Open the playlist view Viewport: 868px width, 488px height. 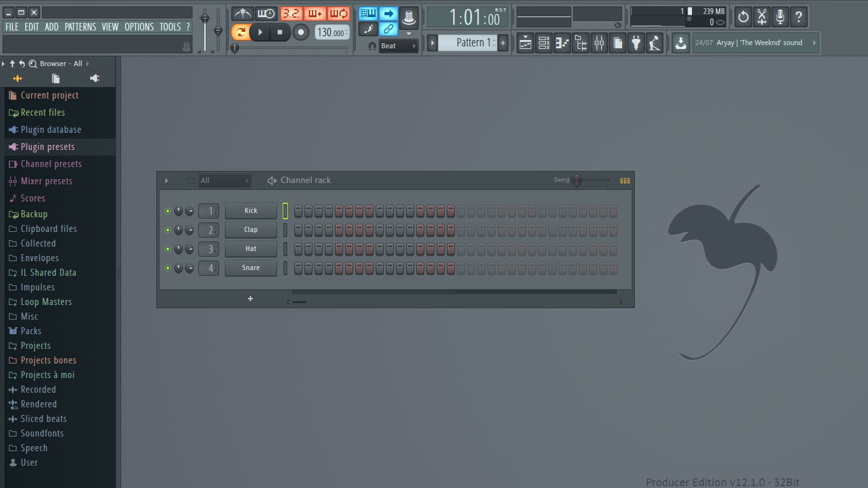click(526, 43)
